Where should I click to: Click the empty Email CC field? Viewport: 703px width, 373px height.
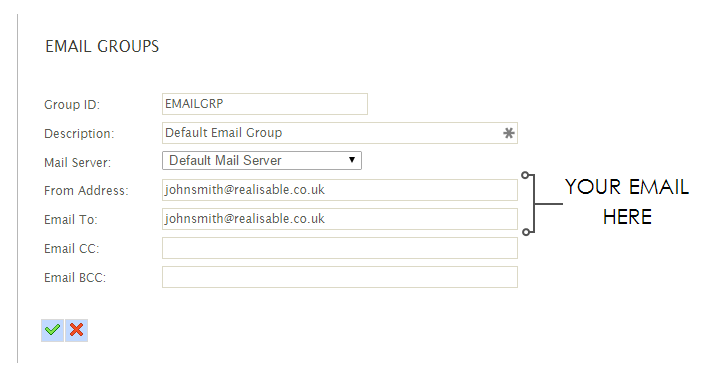click(340, 248)
